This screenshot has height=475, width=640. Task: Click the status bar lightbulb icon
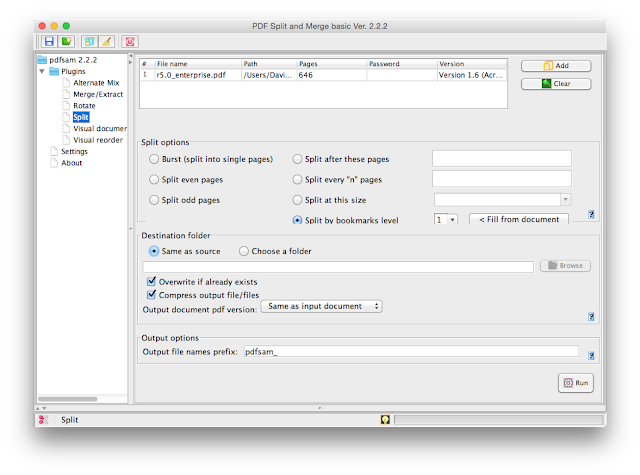coord(385,420)
